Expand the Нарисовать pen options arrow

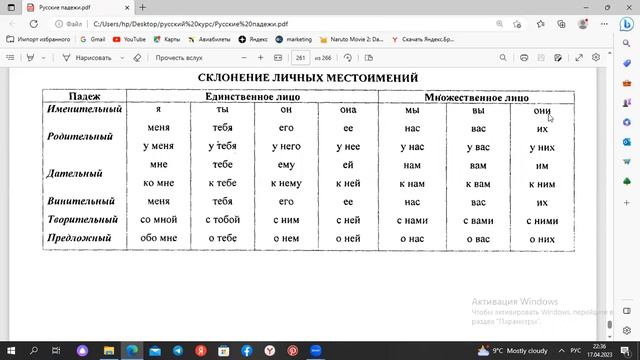tap(122, 58)
